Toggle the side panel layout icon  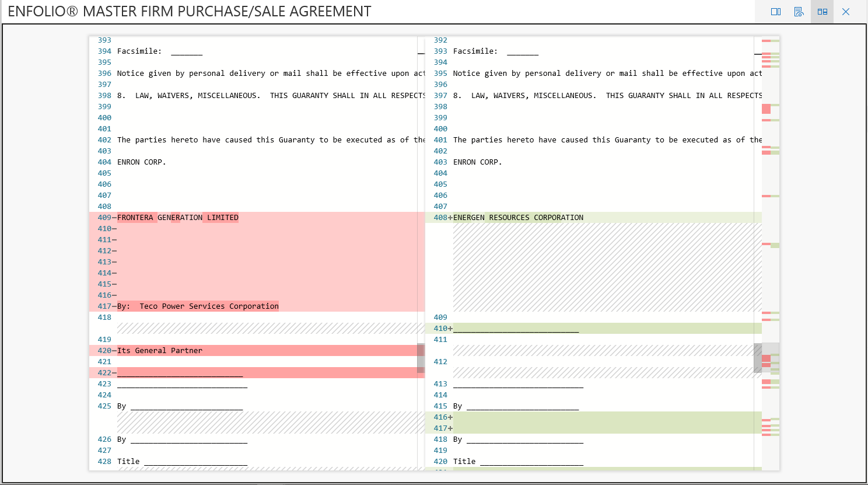coord(776,12)
